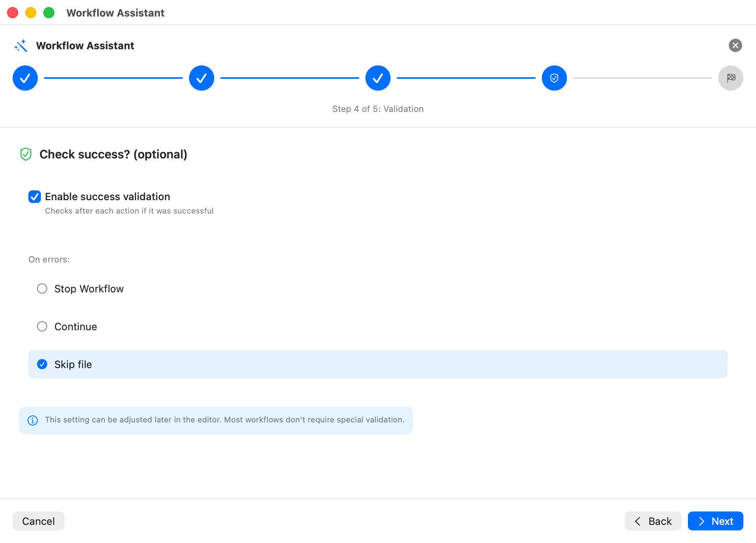The height and width of the screenshot is (543, 756).
Task: Click the info icon in the hint banner
Action: [x=33, y=420]
